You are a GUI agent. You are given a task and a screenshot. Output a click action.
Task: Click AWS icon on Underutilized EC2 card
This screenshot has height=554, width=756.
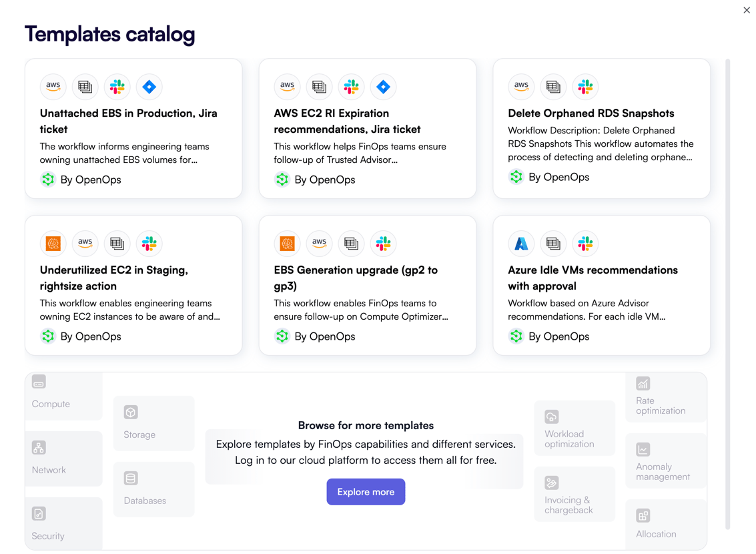pos(85,244)
